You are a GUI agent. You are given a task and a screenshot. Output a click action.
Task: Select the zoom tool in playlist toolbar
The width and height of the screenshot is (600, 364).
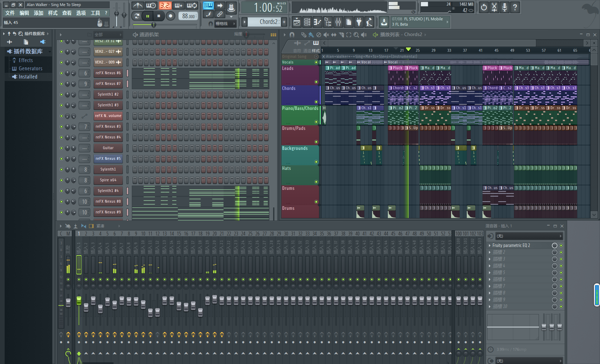click(356, 35)
